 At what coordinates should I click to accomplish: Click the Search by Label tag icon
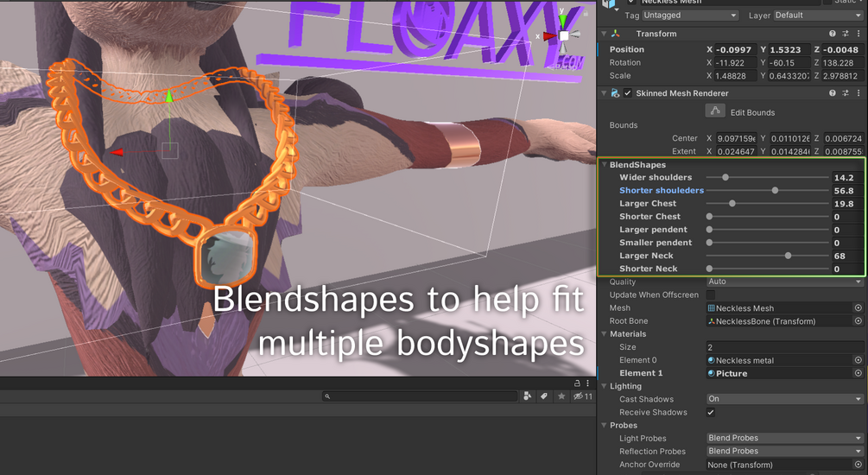click(544, 396)
